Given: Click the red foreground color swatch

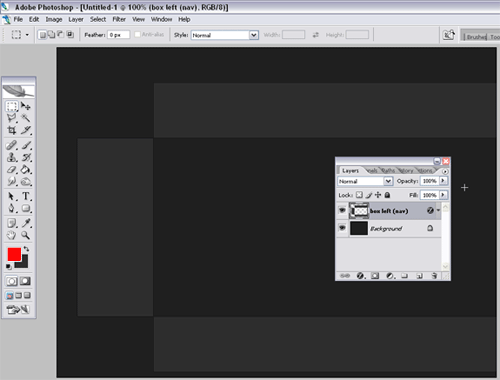Looking at the screenshot, I should tap(14, 254).
